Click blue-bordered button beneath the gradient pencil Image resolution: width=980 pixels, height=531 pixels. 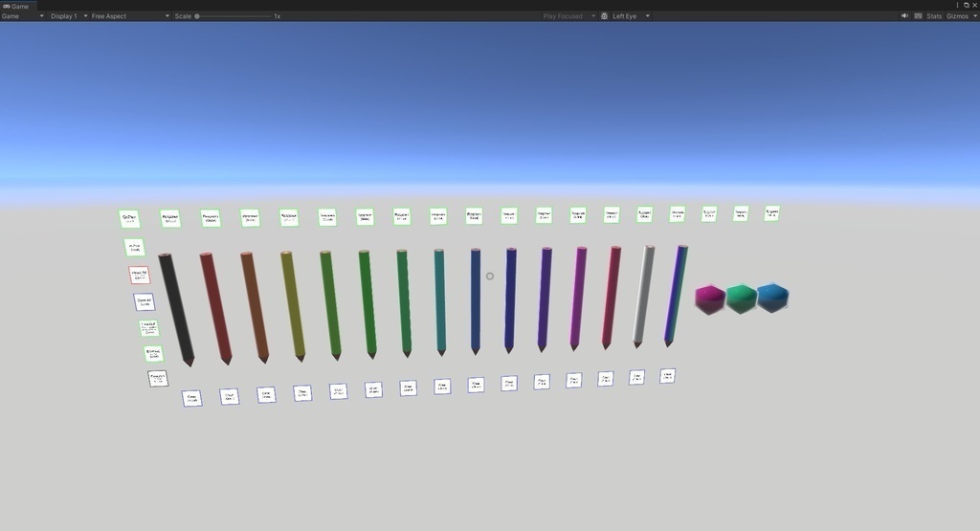click(x=667, y=375)
